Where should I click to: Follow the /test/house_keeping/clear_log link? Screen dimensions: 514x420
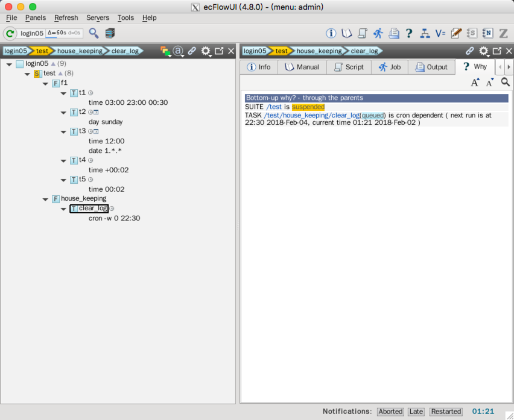[311, 115]
